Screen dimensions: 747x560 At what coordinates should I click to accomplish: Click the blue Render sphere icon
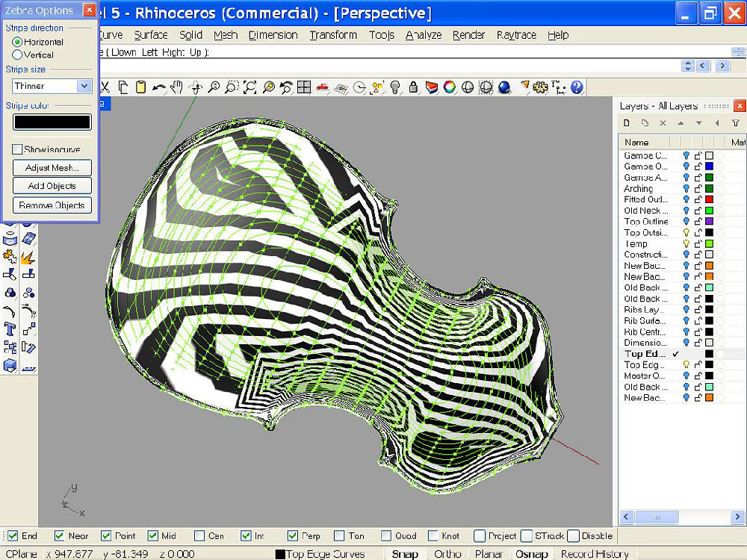click(504, 87)
